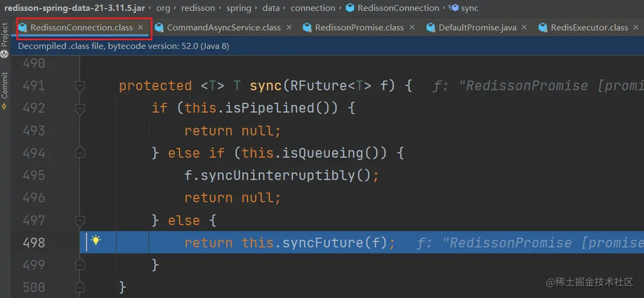Toggle the fold marker on line 497
This screenshot has width=644, height=298.
point(80,221)
